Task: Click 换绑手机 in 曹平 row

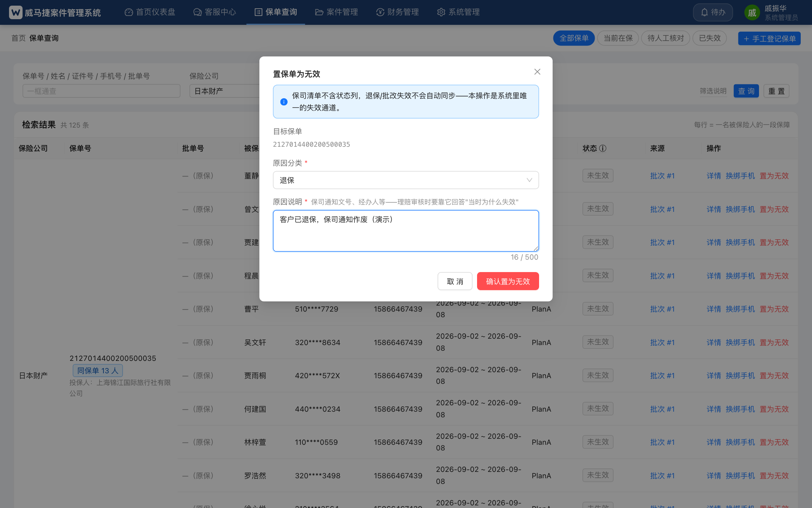Action: 740,309
